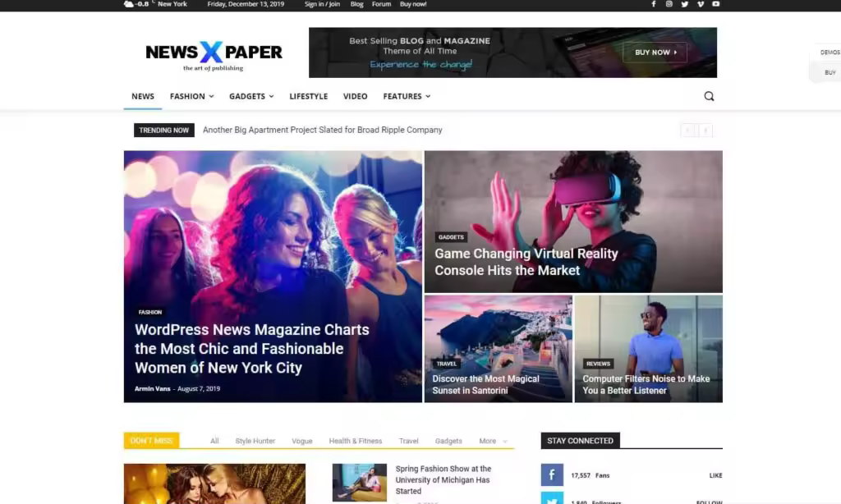Open the trending Broad Ripple apartment headline

[322, 131]
